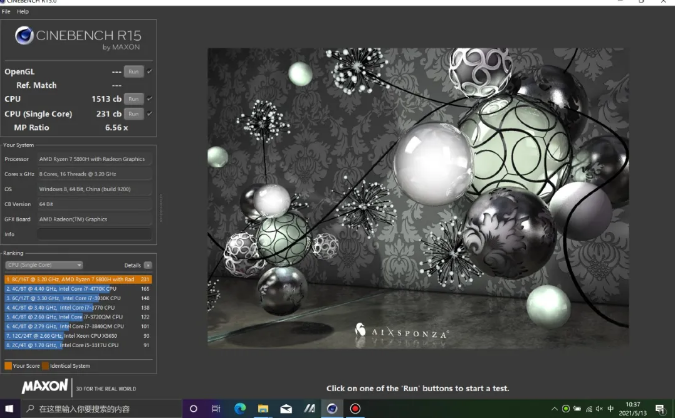Toggle the CPU test checkbox
The image size is (675, 418).
pos(150,99)
